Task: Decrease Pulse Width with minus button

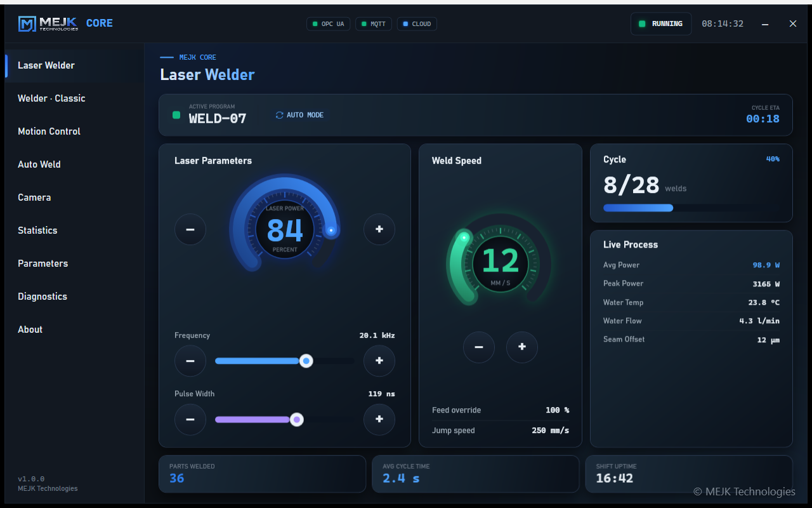Action: click(x=190, y=420)
